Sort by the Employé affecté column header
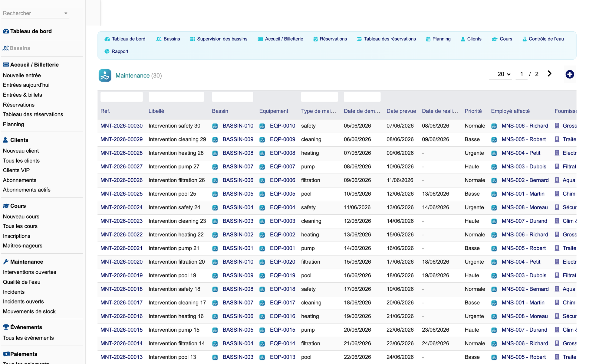Viewport: 589px width, 364px height. (x=510, y=111)
